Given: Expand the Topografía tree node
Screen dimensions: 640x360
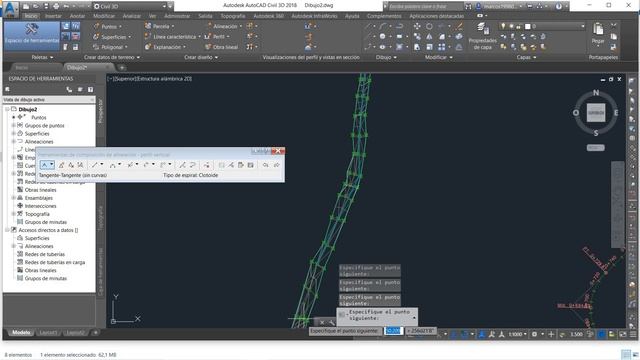Looking at the screenshot, I should (13, 214).
